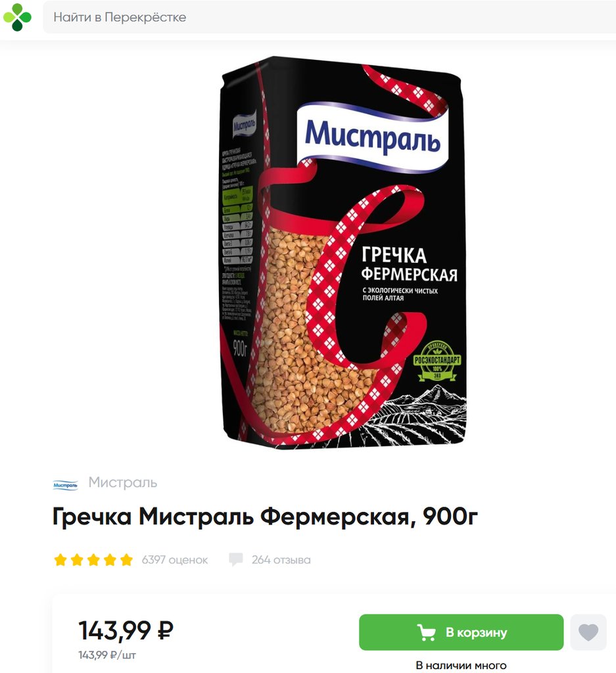616x673 pixels.
Task: Focus the "Найти в Перекрёстке" search field
Action: [329, 17]
